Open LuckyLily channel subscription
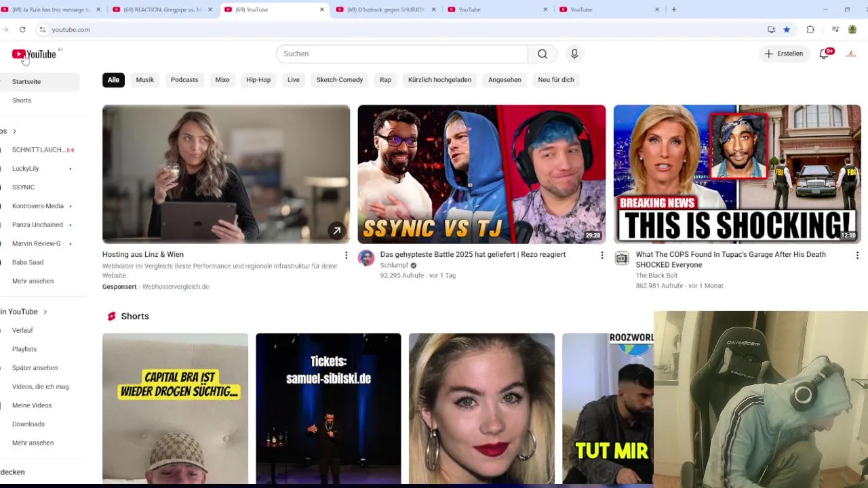868x488 pixels. [26, 169]
